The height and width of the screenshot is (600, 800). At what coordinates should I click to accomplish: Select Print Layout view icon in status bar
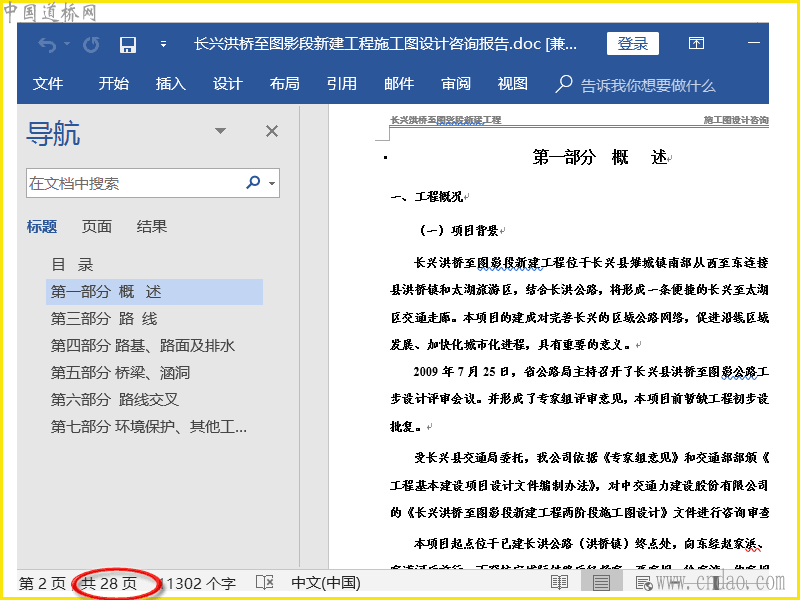click(601, 582)
